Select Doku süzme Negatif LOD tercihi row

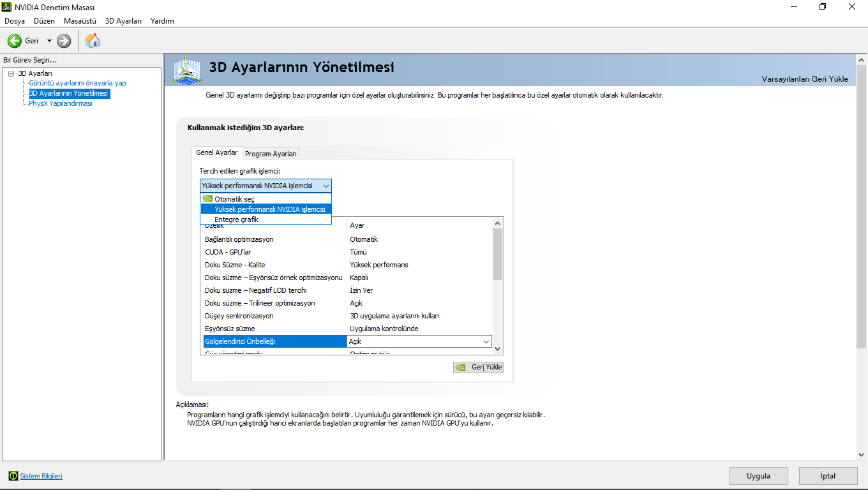tap(347, 290)
